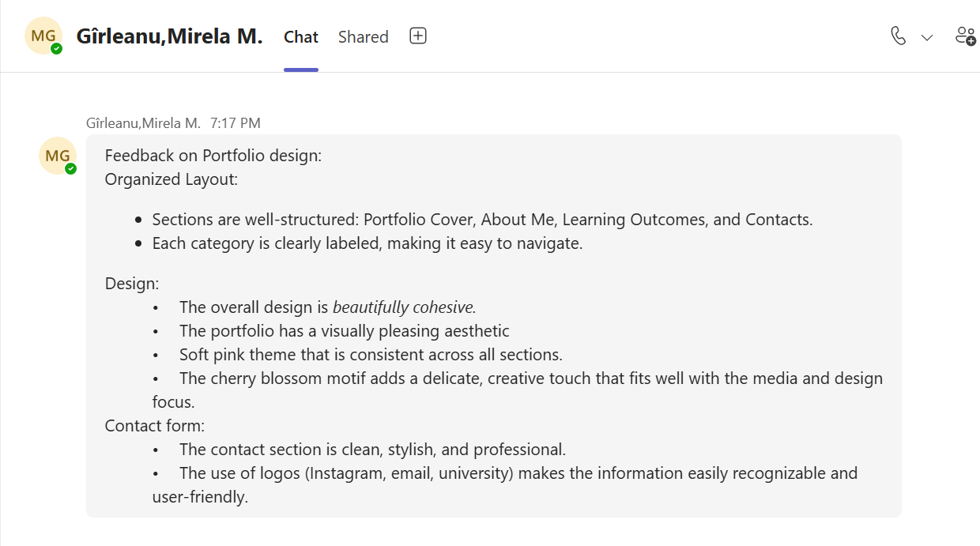Click the 'Organized Layout:' heading text

171,179
